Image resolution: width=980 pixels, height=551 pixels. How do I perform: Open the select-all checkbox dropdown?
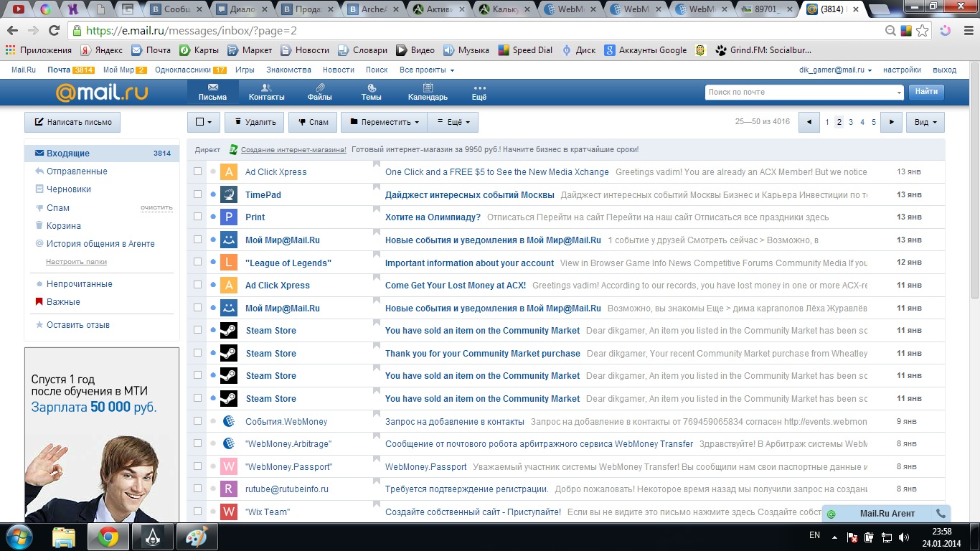204,122
